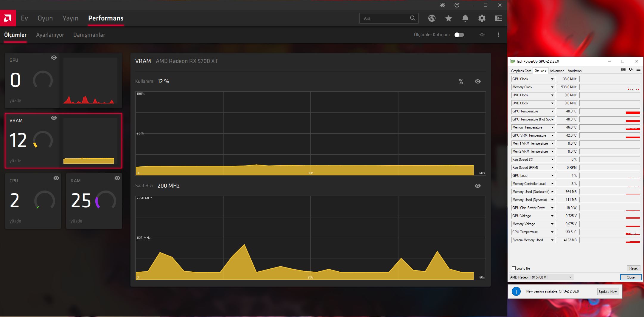Open the help question mark icon

click(x=457, y=5)
